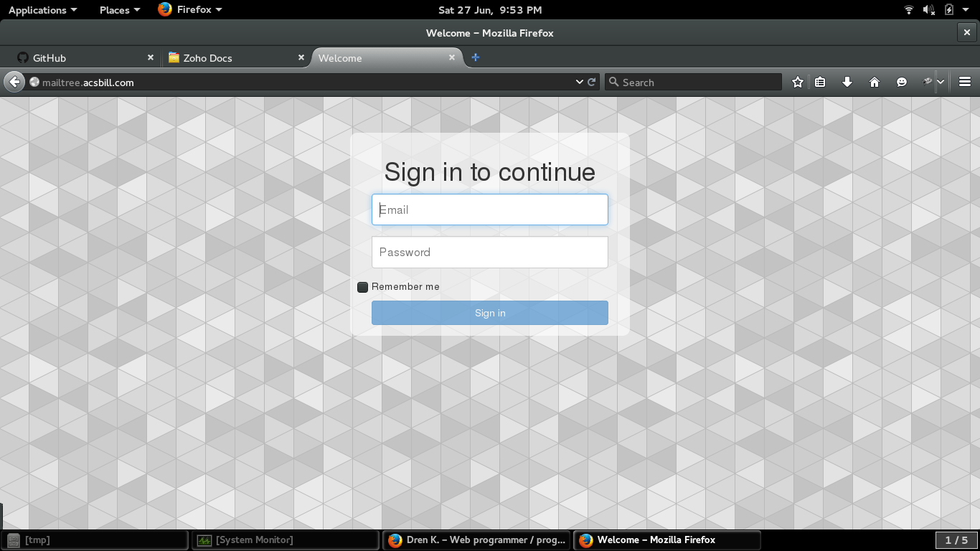The height and width of the screenshot is (551, 980).
Task: Go to Firefox home page icon
Action: [x=875, y=83]
